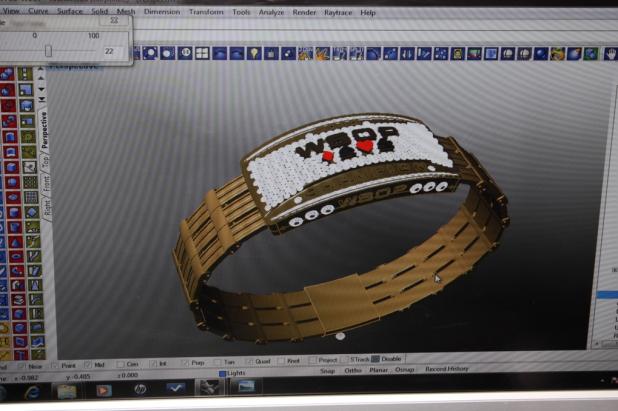Open the Curve menu
Screen dimensions: 618x411
coord(38,11)
